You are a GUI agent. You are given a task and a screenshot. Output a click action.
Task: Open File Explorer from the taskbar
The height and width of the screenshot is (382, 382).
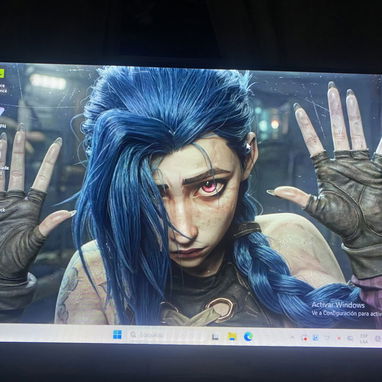click(x=232, y=337)
